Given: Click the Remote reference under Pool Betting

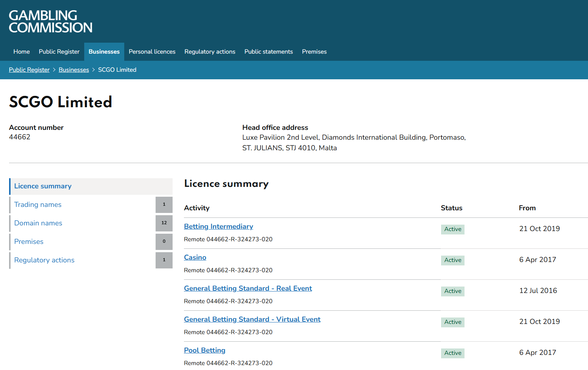Looking at the screenshot, I should click(x=228, y=363).
